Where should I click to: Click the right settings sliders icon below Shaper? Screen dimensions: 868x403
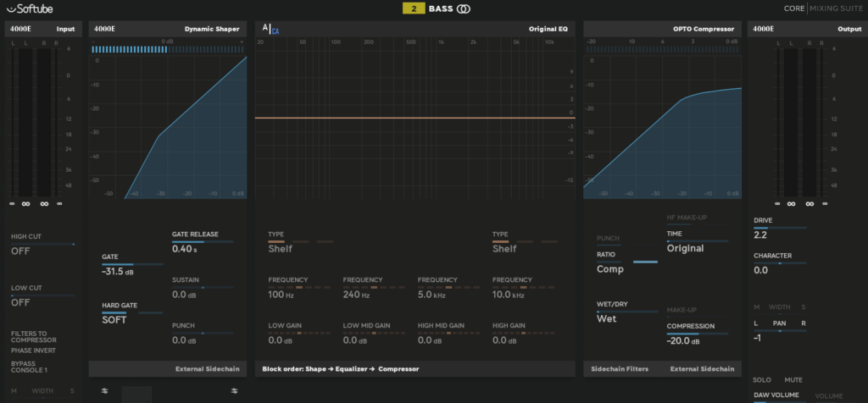235,390
